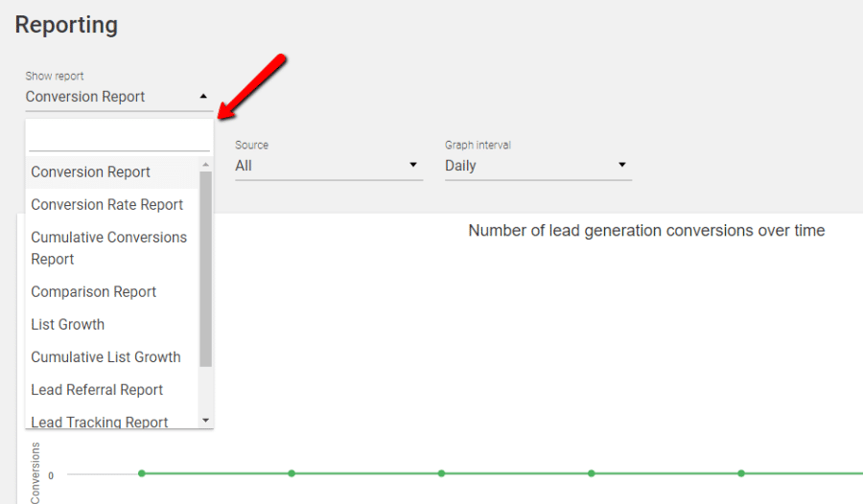
Task: Click the fourth green graph data point
Action: point(591,473)
